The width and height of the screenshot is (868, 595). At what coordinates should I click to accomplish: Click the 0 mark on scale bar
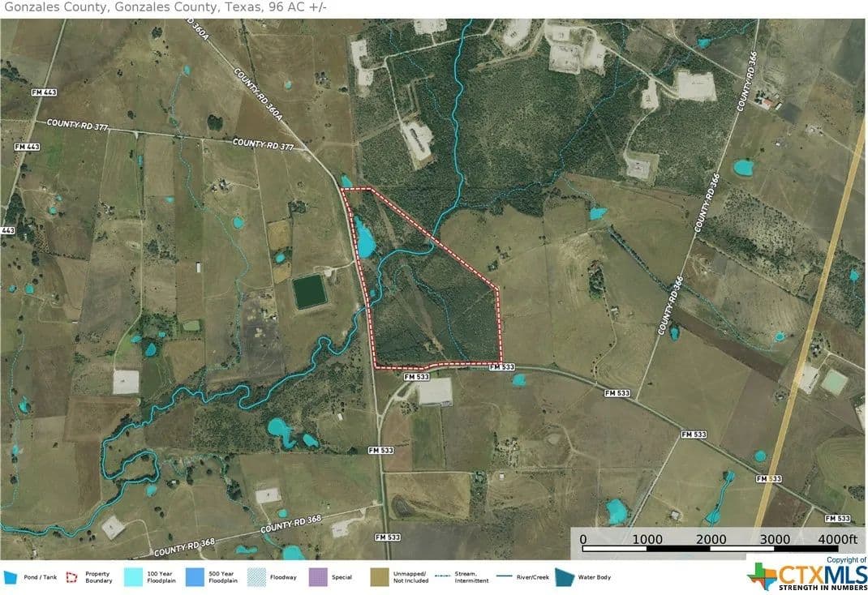[x=583, y=540]
